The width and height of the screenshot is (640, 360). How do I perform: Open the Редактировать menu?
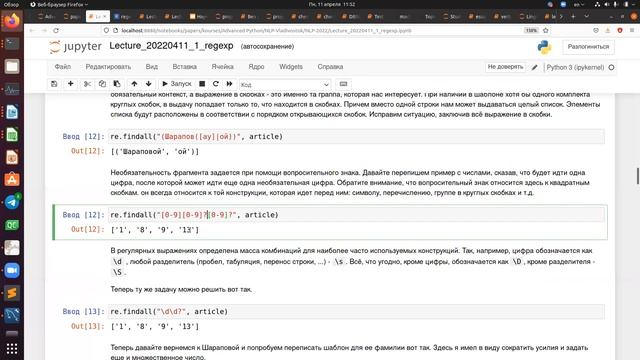click(108, 67)
